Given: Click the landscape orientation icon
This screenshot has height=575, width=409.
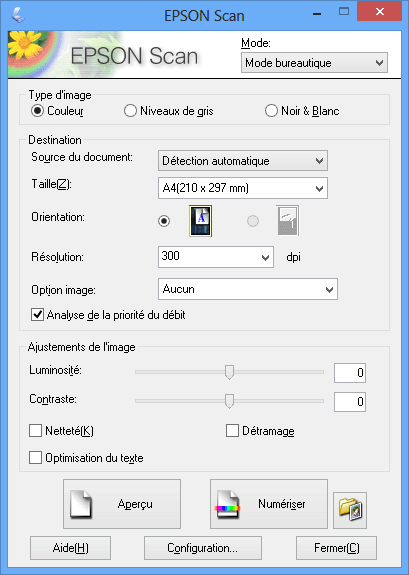Looking at the screenshot, I should pyautogui.click(x=288, y=221).
